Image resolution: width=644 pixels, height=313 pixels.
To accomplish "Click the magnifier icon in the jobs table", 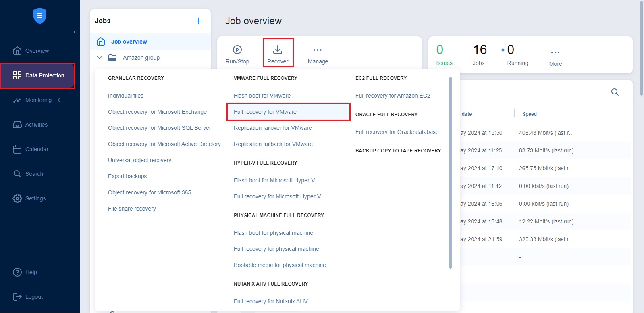I will click(615, 92).
